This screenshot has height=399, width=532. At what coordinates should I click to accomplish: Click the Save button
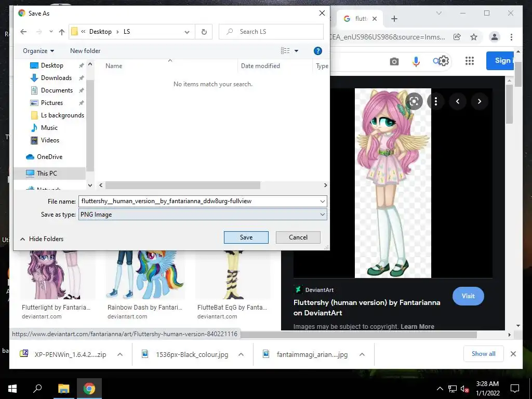point(246,237)
